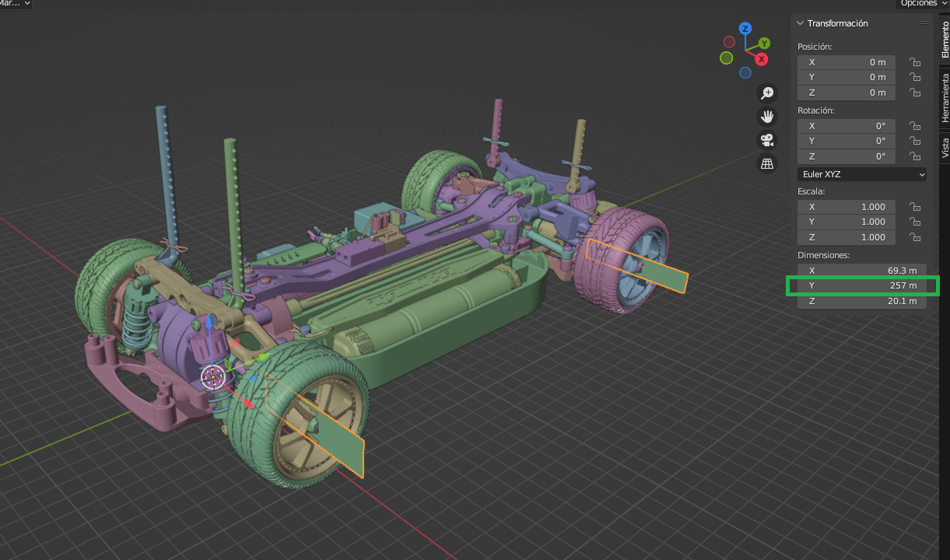950x560 pixels.
Task: Lock the Rotación X value
Action: click(916, 126)
